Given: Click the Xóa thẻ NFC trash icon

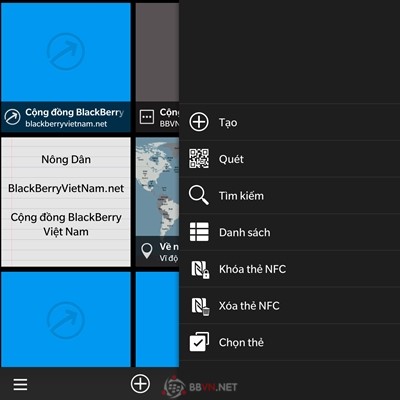Looking at the screenshot, I should [x=200, y=306].
